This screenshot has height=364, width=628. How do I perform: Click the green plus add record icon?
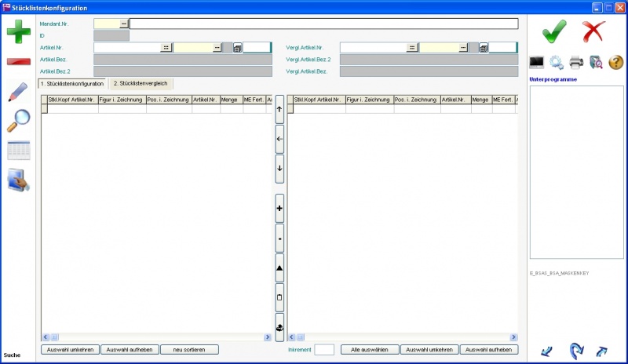point(19,33)
